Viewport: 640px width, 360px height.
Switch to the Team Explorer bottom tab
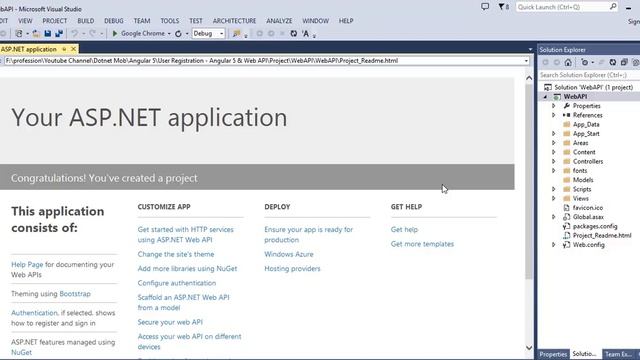[618, 354]
